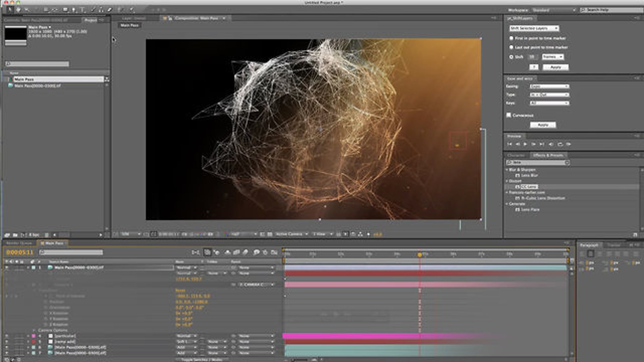This screenshot has height=362, width=644.
Task: Click the magenta label swatch of [particular] layer
Action: coord(34,336)
